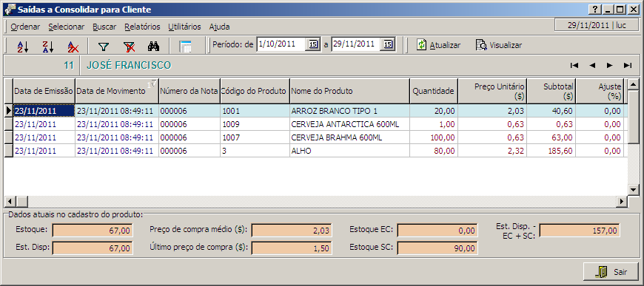Clear filter with crossed funnel icon
This screenshot has height=286, width=644.
coord(130,46)
